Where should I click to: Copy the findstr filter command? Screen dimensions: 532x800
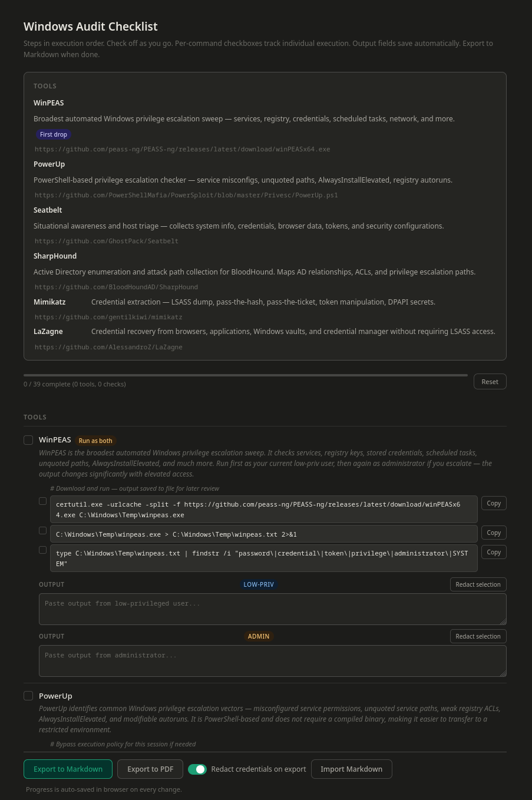494,552
